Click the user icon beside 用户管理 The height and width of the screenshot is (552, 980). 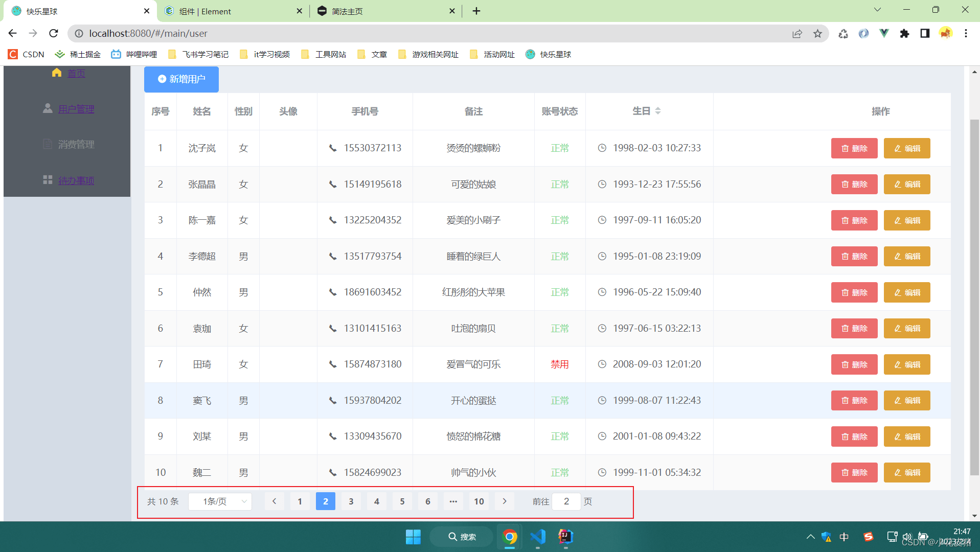point(48,108)
